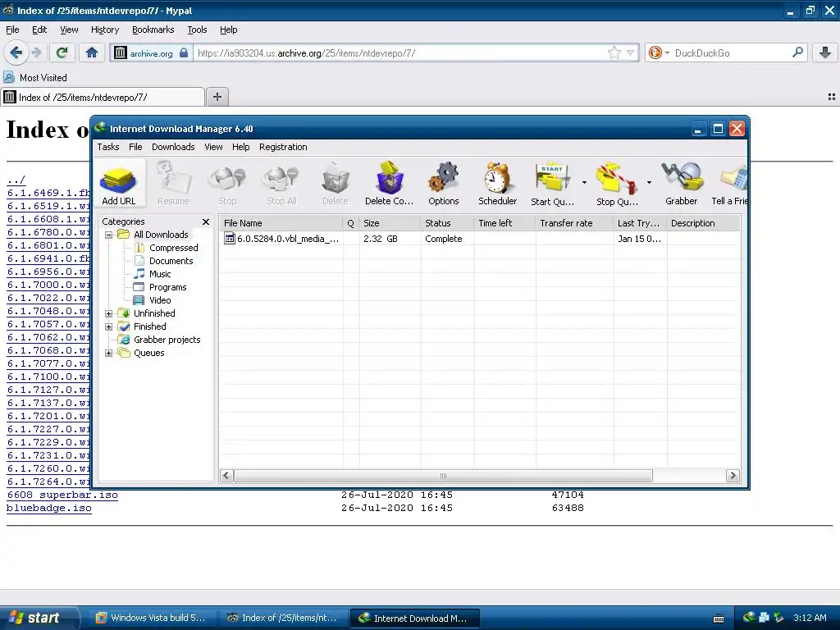Sort by the File Name column header
The width and height of the screenshot is (840, 630).
pyautogui.click(x=281, y=223)
